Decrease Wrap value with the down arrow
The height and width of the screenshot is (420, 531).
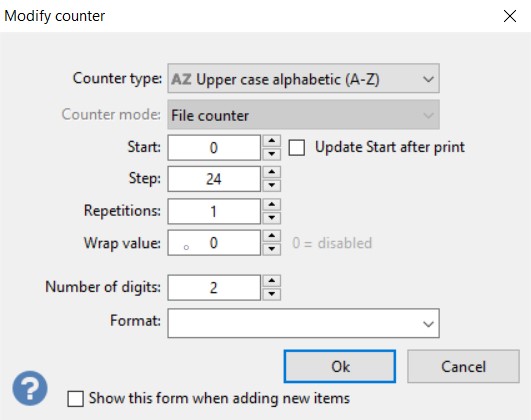272,249
